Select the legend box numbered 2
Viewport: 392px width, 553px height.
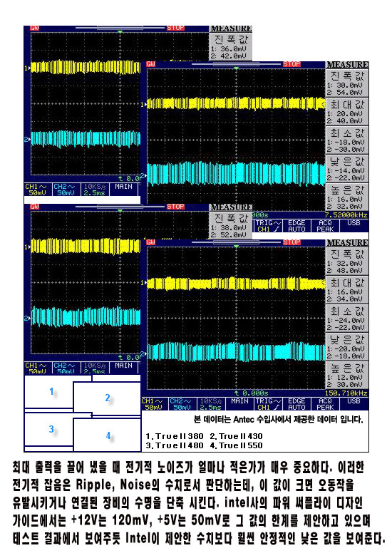(x=107, y=398)
